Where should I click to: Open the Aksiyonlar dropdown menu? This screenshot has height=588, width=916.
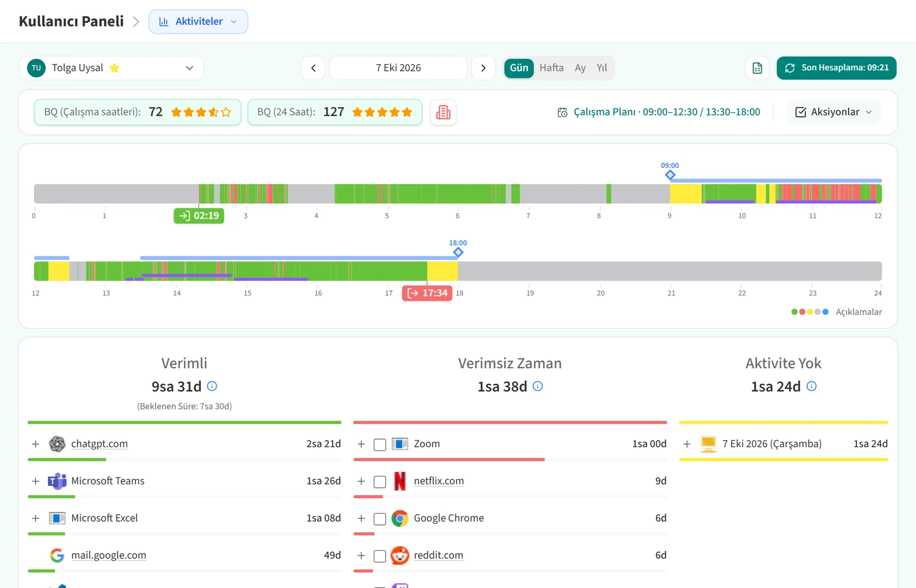[834, 112]
